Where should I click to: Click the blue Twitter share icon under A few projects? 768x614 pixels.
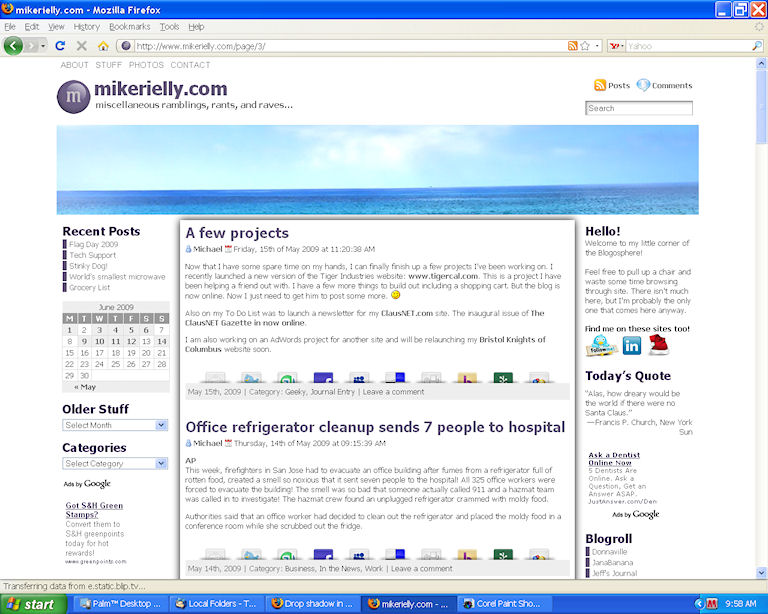click(251, 378)
